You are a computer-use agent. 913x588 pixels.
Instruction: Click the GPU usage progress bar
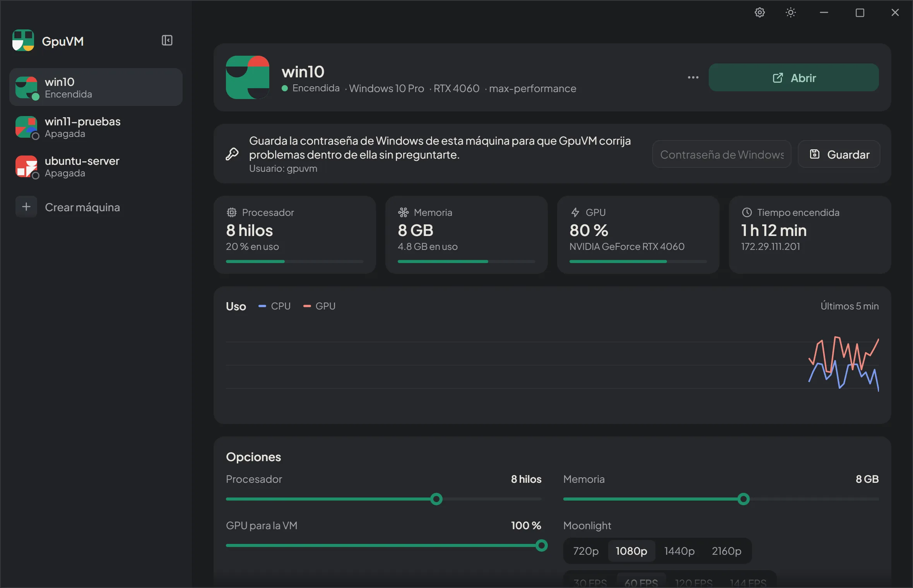(638, 262)
